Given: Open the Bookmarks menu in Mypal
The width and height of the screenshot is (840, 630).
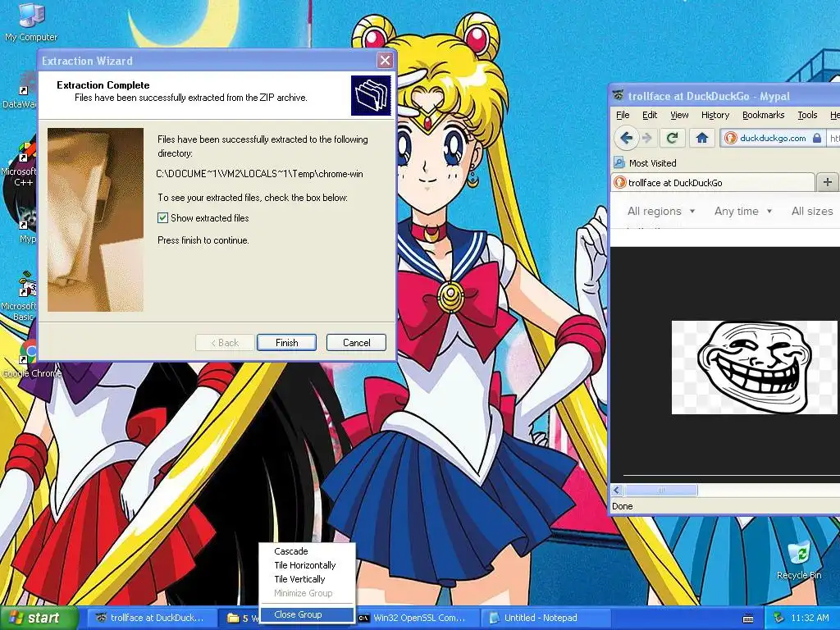Looking at the screenshot, I should click(x=764, y=115).
